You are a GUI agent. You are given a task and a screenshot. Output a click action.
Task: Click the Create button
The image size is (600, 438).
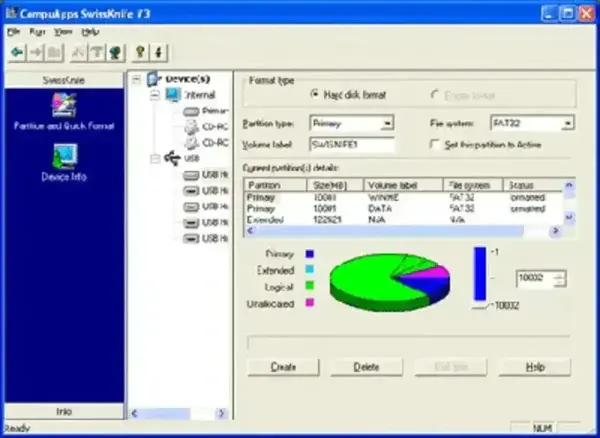pyautogui.click(x=283, y=367)
